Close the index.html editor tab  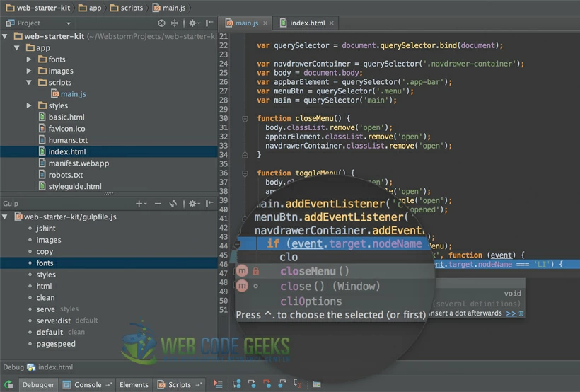pyautogui.click(x=332, y=23)
